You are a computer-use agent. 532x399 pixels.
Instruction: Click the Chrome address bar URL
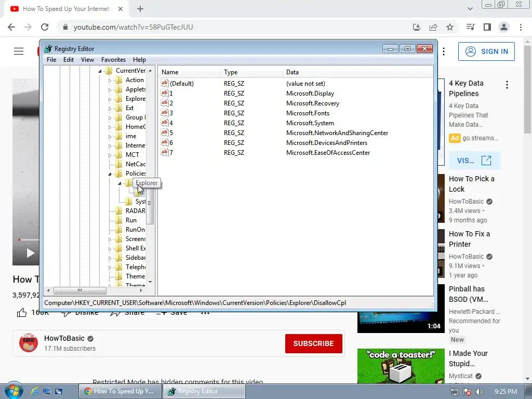coord(133,27)
